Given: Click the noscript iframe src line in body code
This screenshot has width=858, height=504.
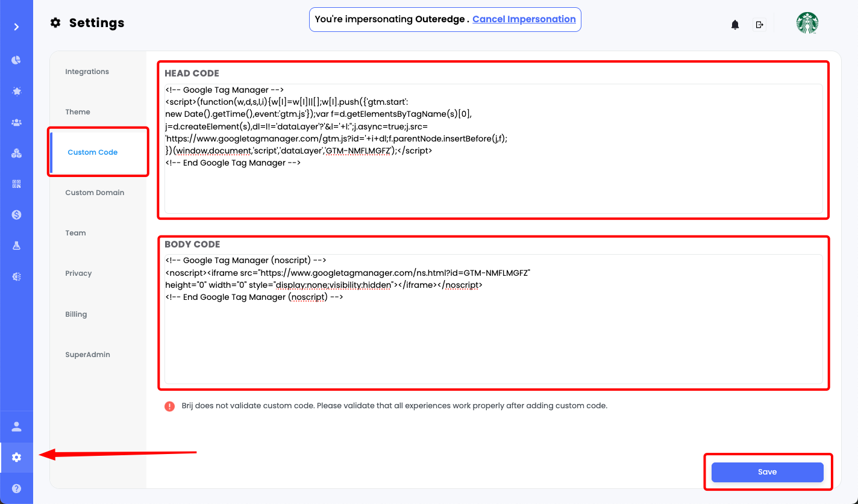Looking at the screenshot, I should click(x=348, y=273).
